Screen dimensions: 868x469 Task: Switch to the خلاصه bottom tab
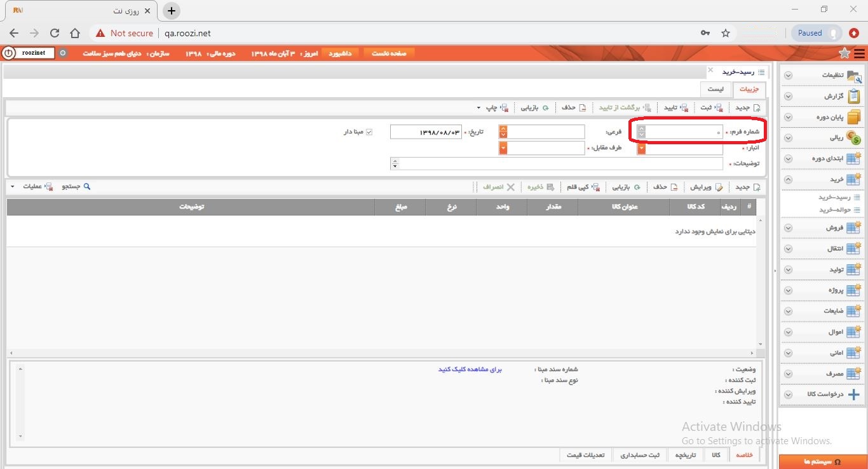[x=744, y=455]
